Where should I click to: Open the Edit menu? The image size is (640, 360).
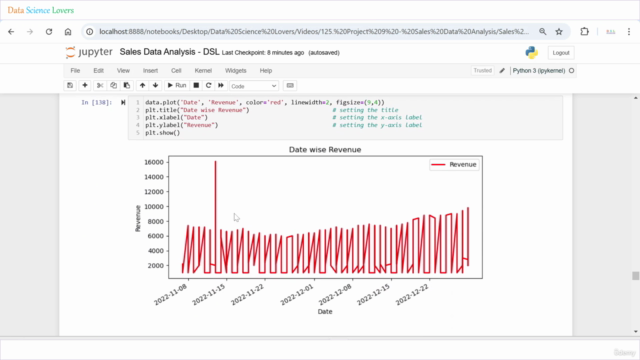tap(98, 71)
